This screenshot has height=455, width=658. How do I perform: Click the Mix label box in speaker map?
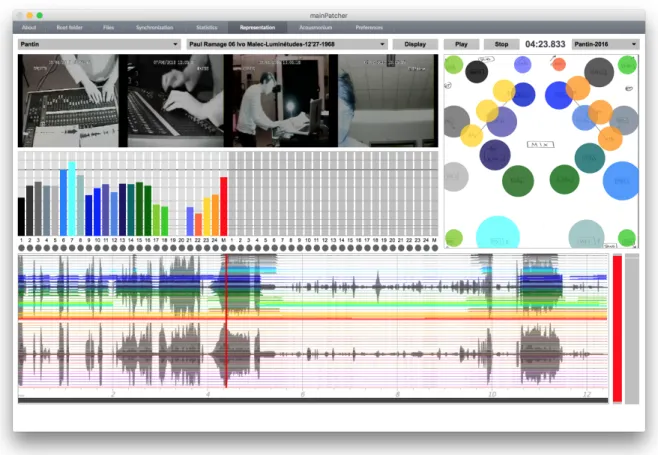(x=540, y=144)
